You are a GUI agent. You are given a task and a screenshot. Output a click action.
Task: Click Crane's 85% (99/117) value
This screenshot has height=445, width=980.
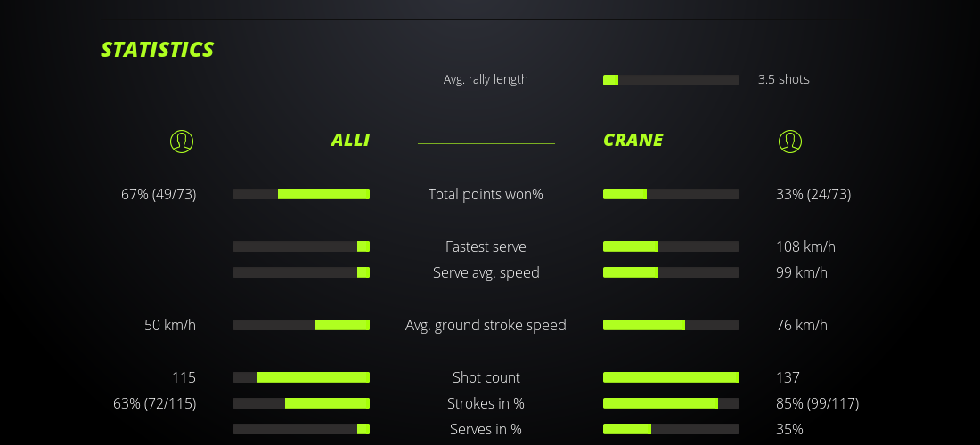tap(817, 403)
